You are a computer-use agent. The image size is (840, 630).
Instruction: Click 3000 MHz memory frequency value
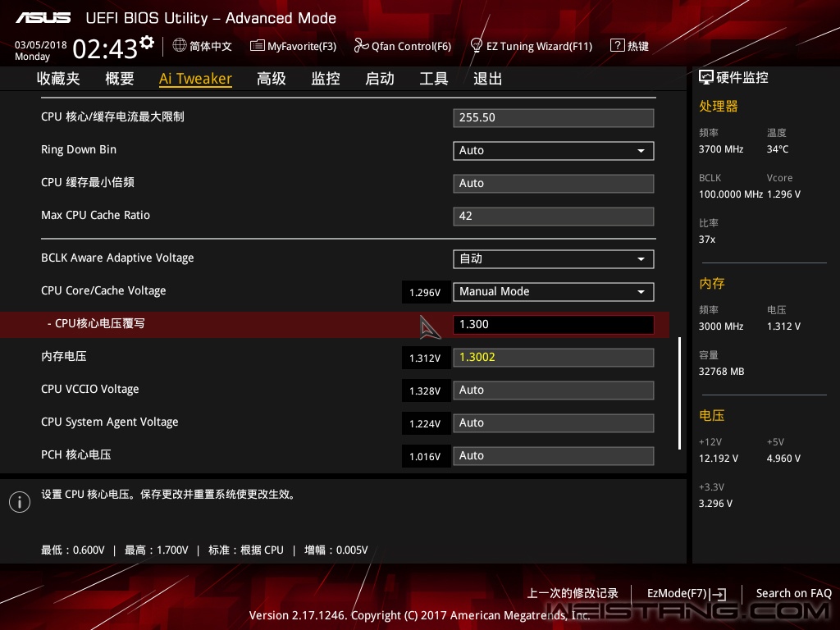pyautogui.click(x=721, y=326)
